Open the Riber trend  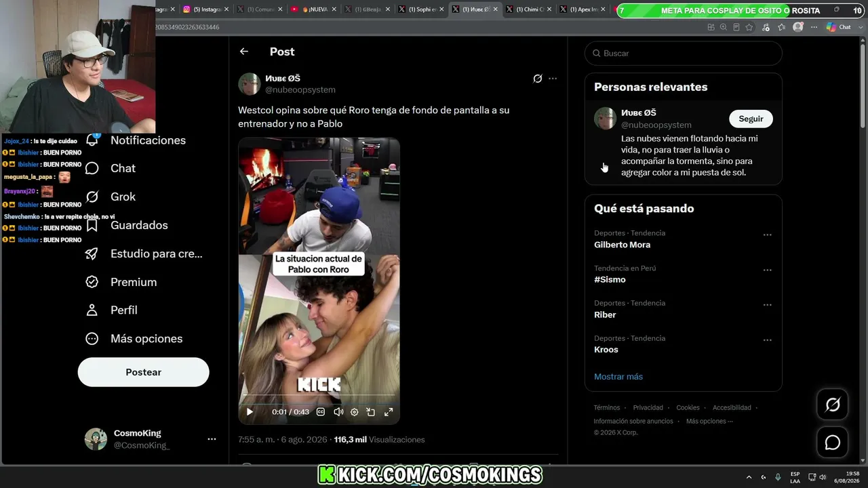605,314
